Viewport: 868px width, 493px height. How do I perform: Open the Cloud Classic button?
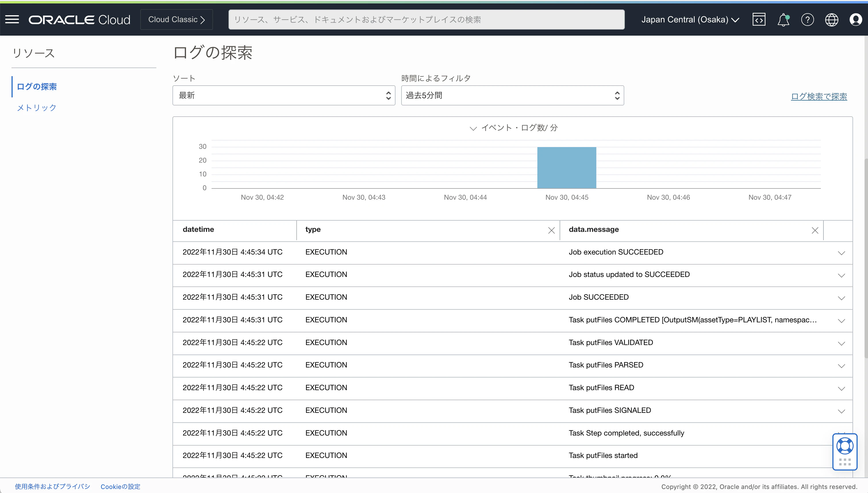[x=176, y=20]
